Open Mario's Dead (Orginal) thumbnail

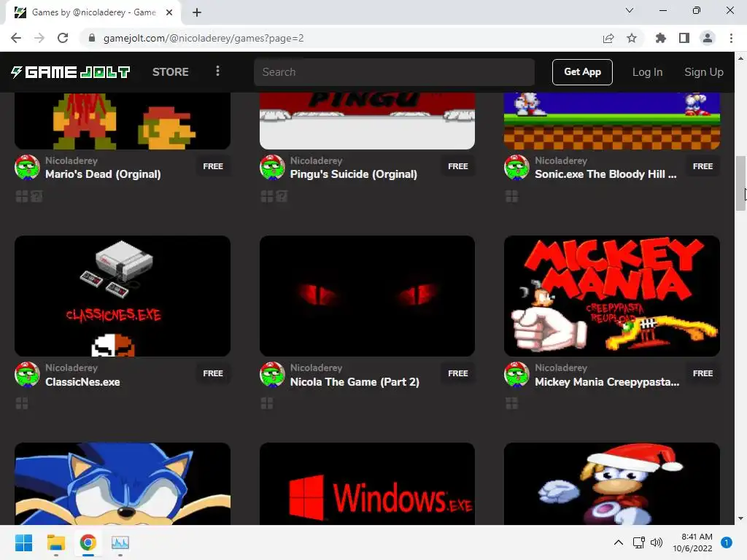(123, 120)
